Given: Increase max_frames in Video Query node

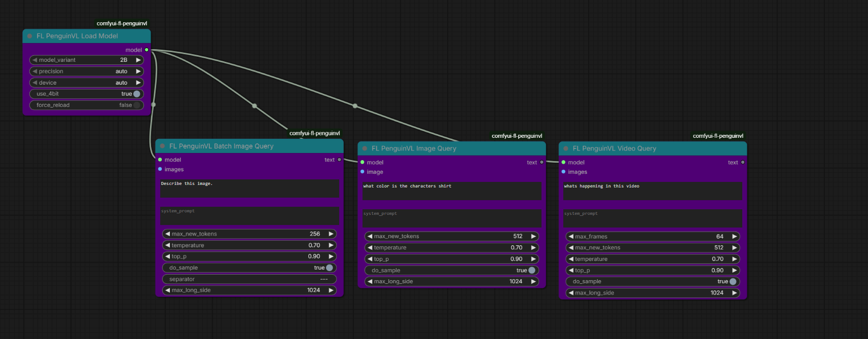Looking at the screenshot, I should [x=735, y=237].
